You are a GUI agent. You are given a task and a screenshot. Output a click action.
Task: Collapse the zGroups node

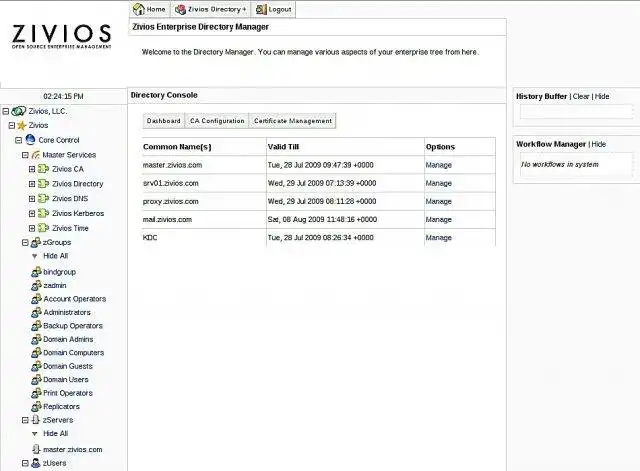[x=25, y=243]
